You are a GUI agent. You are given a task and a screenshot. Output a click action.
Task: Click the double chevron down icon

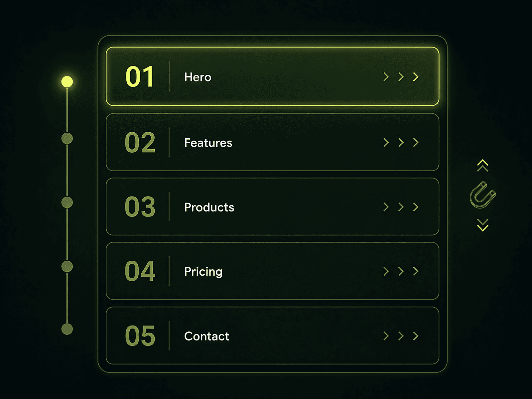483,225
